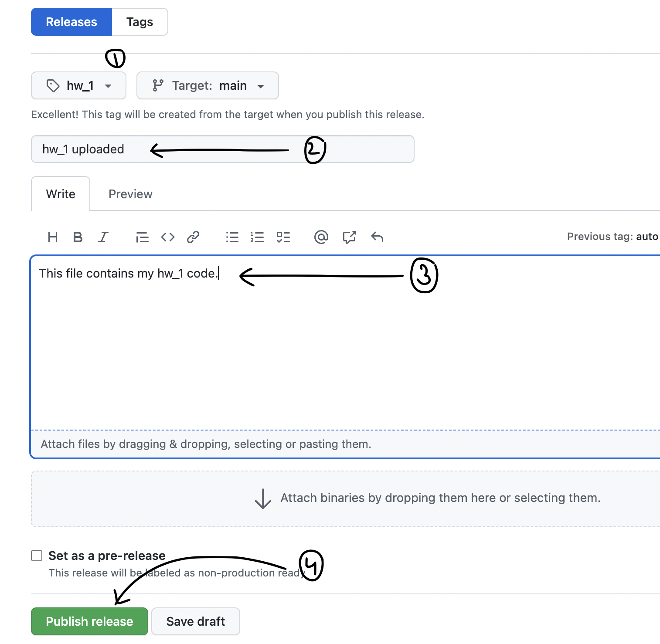Click into the release description text area
Screen dimensions: 660x644
coord(345,342)
